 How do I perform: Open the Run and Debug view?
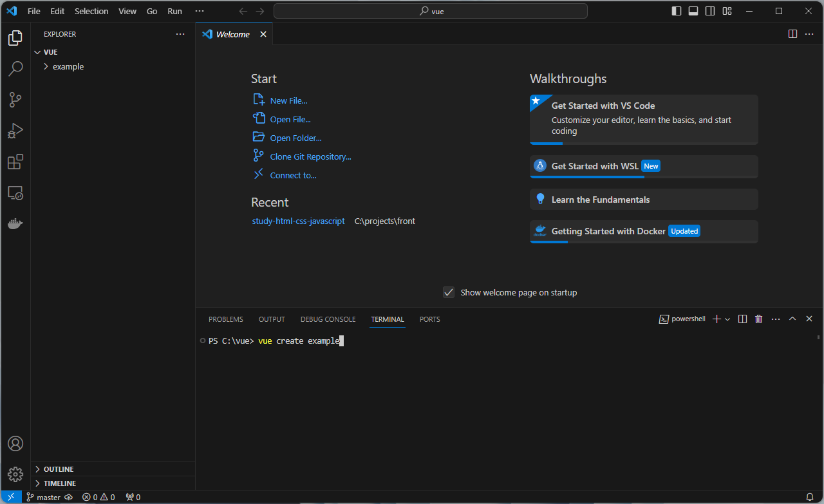point(15,131)
